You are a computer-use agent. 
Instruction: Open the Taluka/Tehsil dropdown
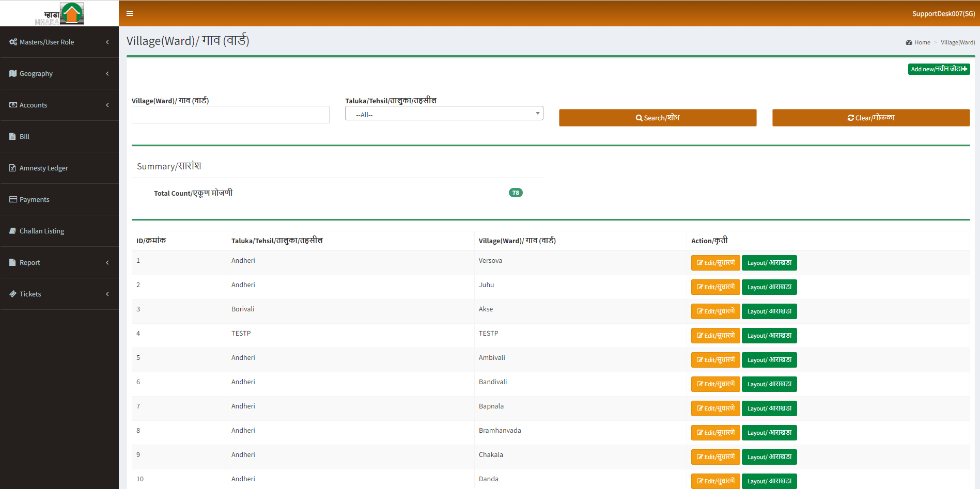[444, 114]
